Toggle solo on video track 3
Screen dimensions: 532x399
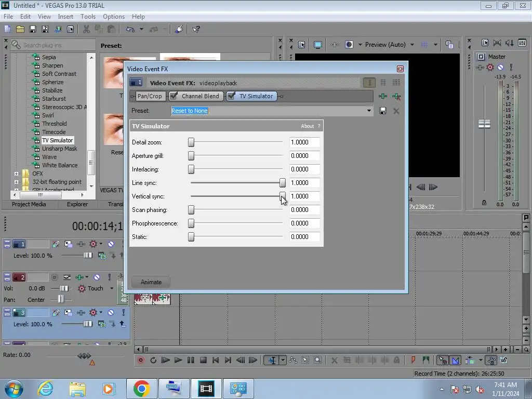click(x=124, y=312)
